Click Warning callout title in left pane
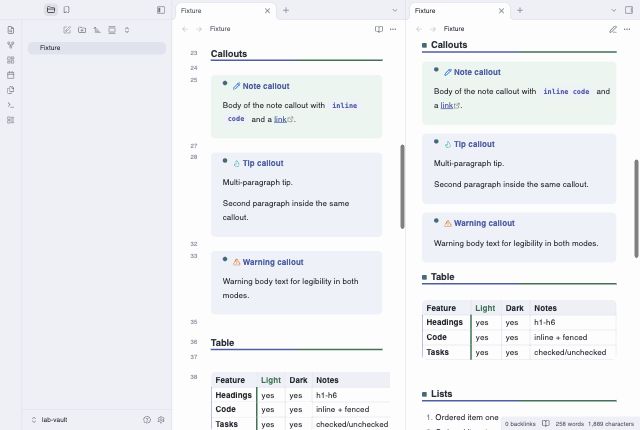Image resolution: width=640 pixels, height=430 pixels. 273,262
